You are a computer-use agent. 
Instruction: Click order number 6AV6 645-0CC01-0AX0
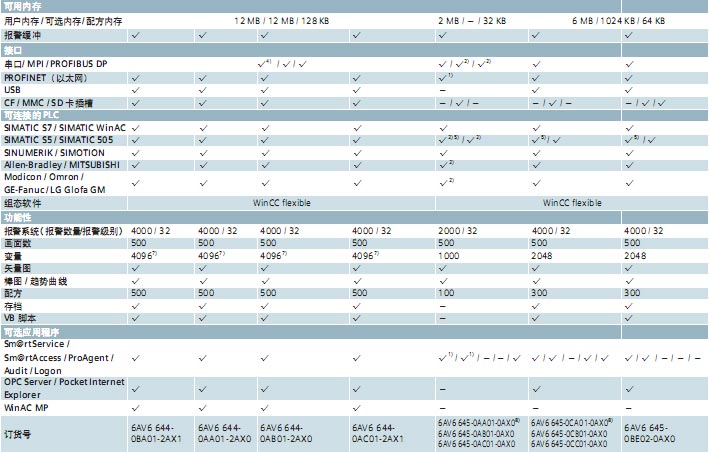(x=569, y=444)
